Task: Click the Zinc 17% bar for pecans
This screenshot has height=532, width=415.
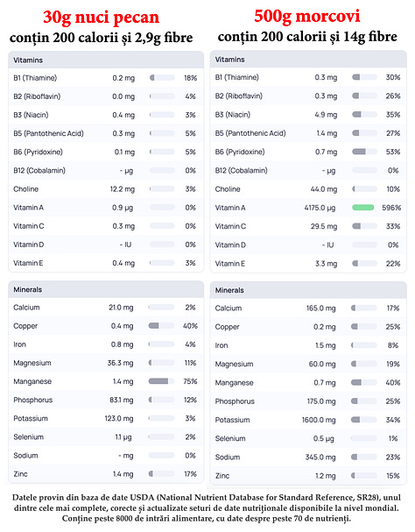Action: coord(161,473)
